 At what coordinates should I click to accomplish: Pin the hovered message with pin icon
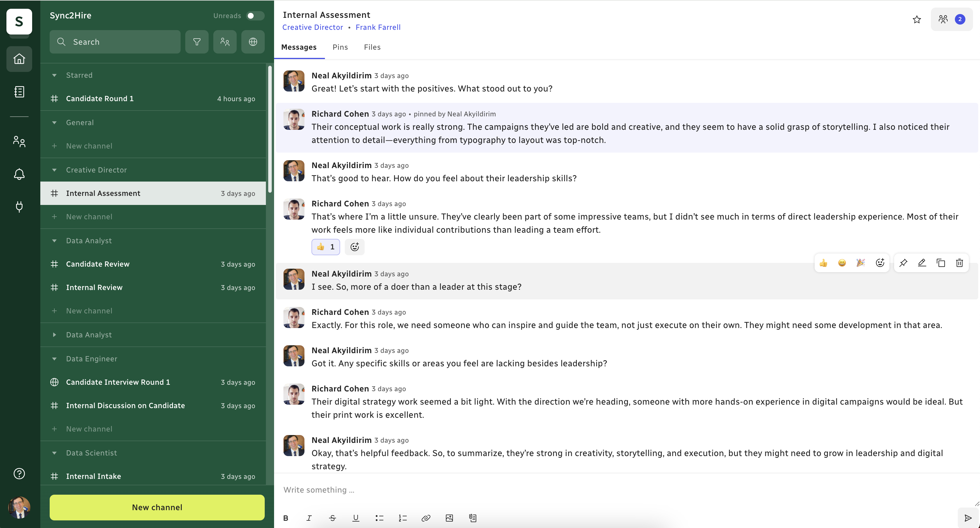click(903, 263)
